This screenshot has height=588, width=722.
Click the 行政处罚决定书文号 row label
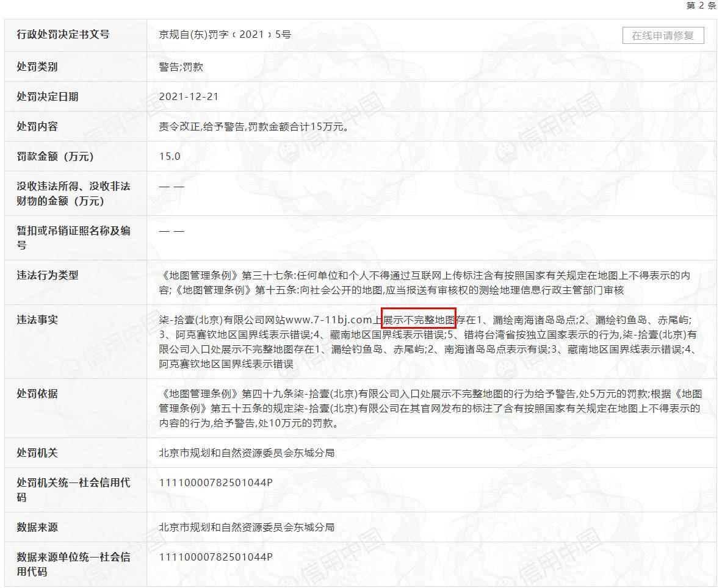(63, 35)
